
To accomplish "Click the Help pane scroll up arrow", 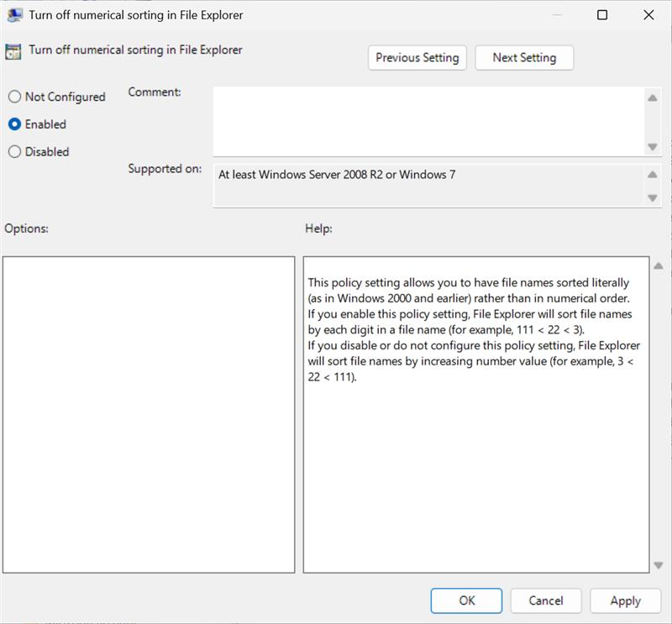I will 659,266.
